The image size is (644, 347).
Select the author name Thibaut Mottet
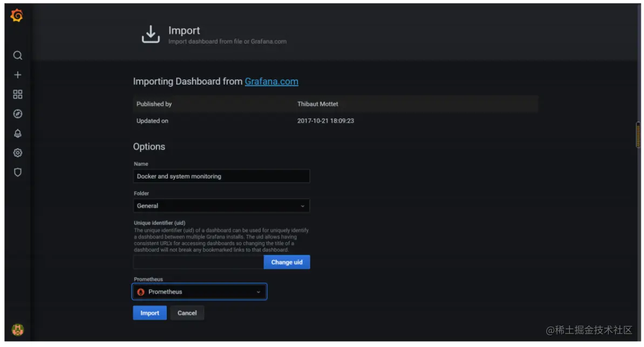point(317,104)
